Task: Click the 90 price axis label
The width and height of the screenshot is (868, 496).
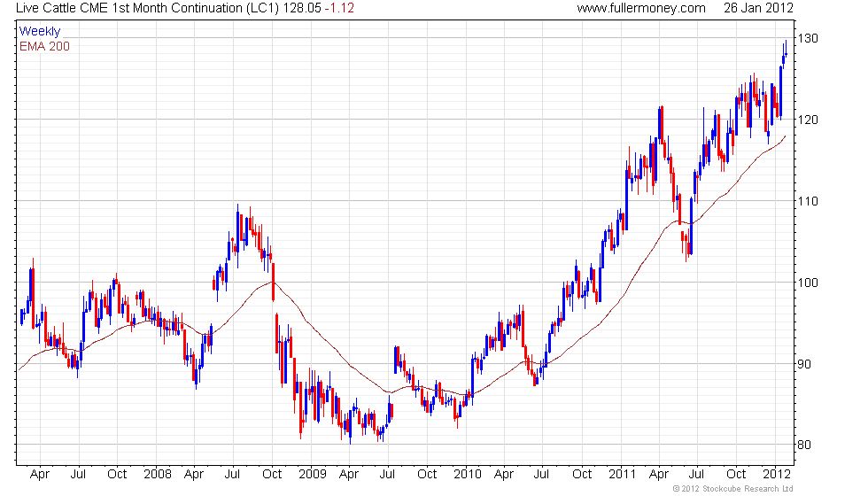Action: point(804,364)
